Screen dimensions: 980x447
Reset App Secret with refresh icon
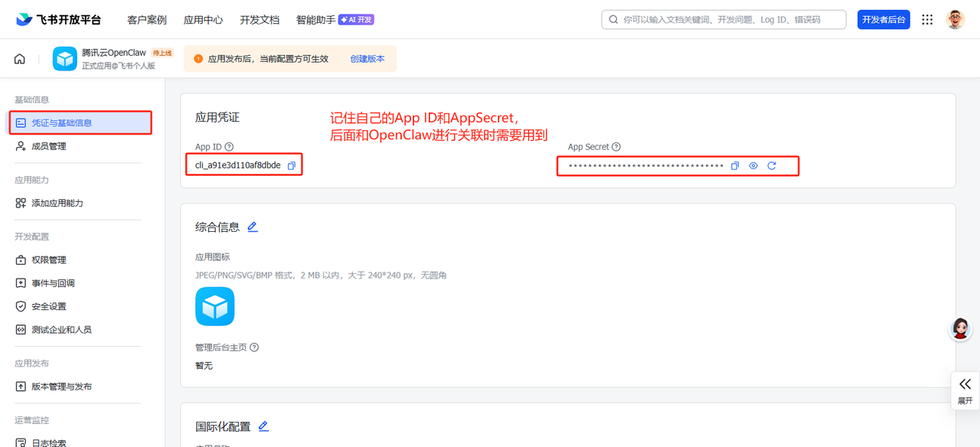[x=772, y=165]
